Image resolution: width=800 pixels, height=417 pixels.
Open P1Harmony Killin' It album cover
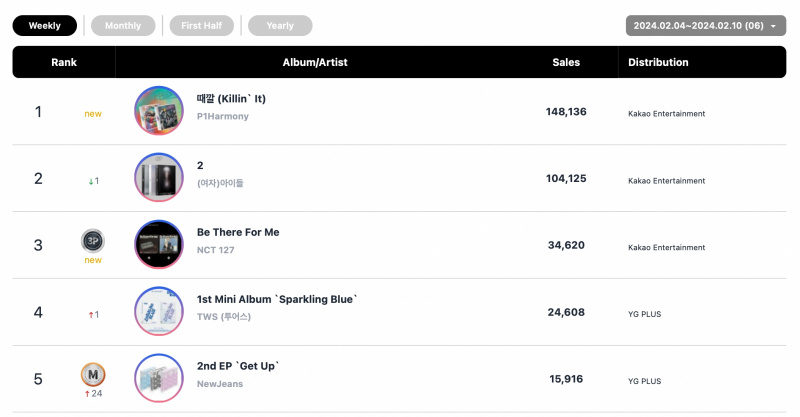click(159, 111)
